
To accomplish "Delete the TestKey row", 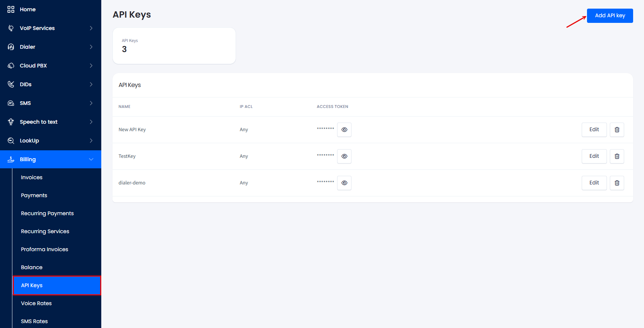I will (x=617, y=156).
